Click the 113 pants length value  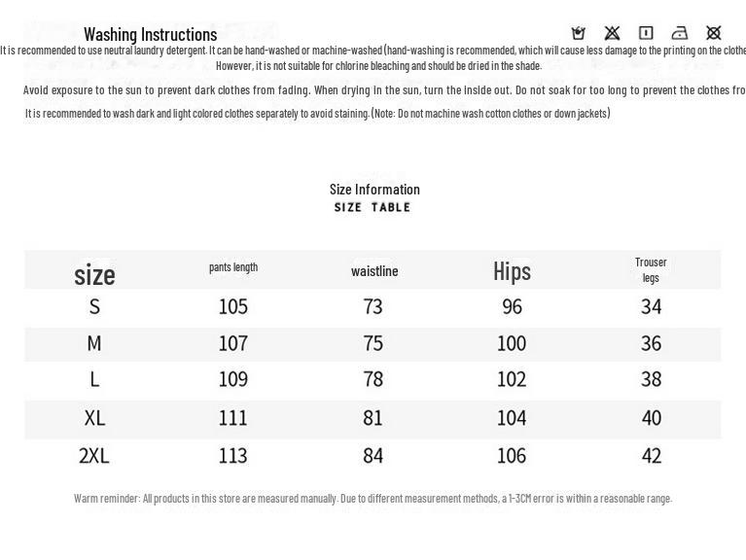pyautogui.click(x=233, y=456)
